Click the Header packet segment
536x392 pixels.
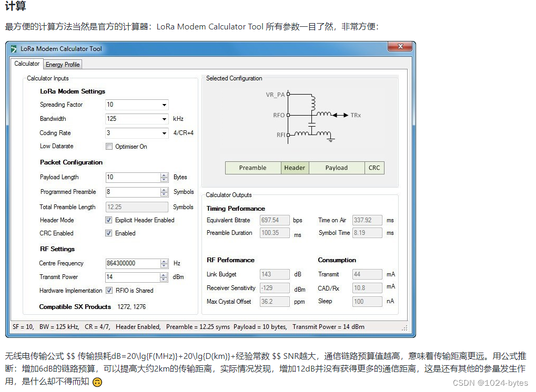click(x=295, y=168)
